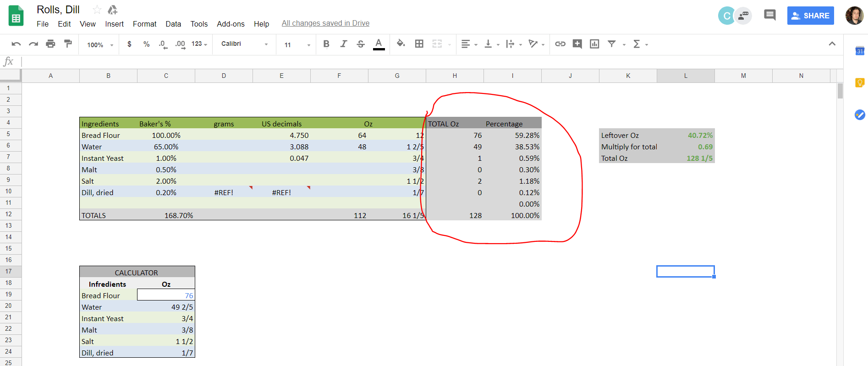Click All changes saved in Drive link
This screenshot has height=366, width=868.
click(325, 23)
